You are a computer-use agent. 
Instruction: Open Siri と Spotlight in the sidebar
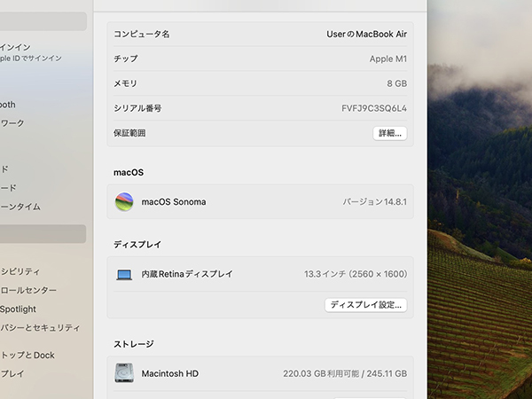18,309
